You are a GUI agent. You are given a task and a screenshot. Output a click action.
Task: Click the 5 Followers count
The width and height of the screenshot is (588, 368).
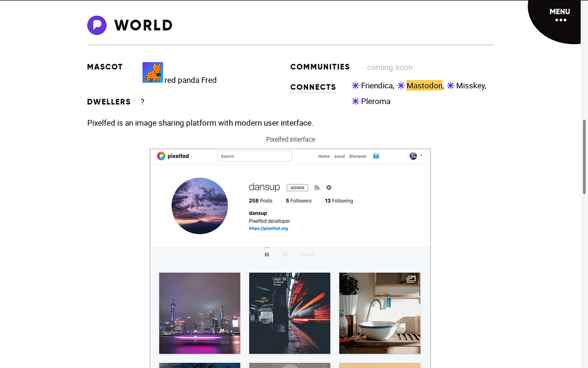coord(299,201)
